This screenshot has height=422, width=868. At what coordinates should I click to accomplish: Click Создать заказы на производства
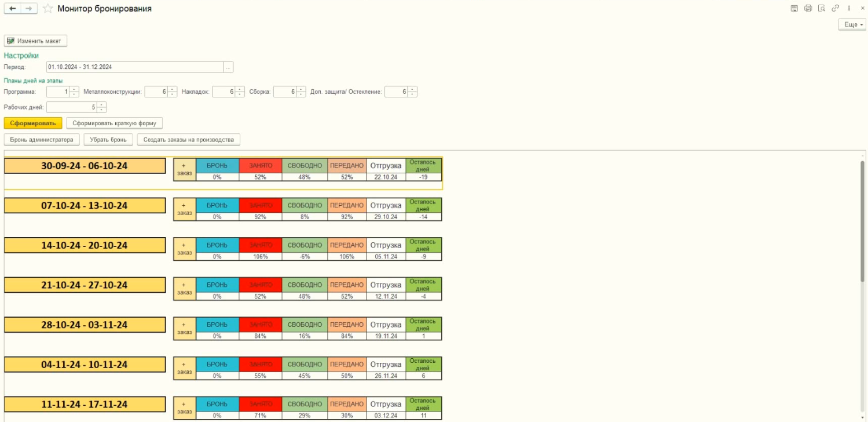coord(188,140)
